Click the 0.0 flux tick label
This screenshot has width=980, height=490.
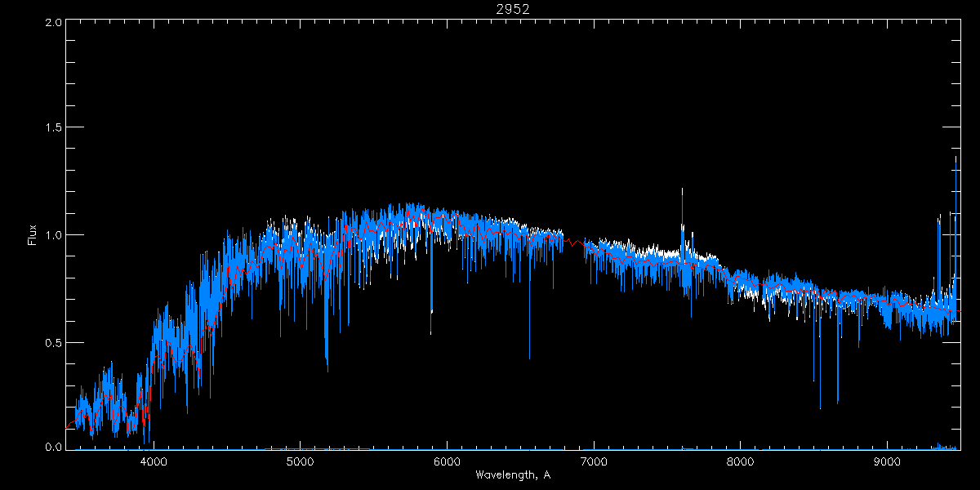pyautogui.click(x=53, y=447)
